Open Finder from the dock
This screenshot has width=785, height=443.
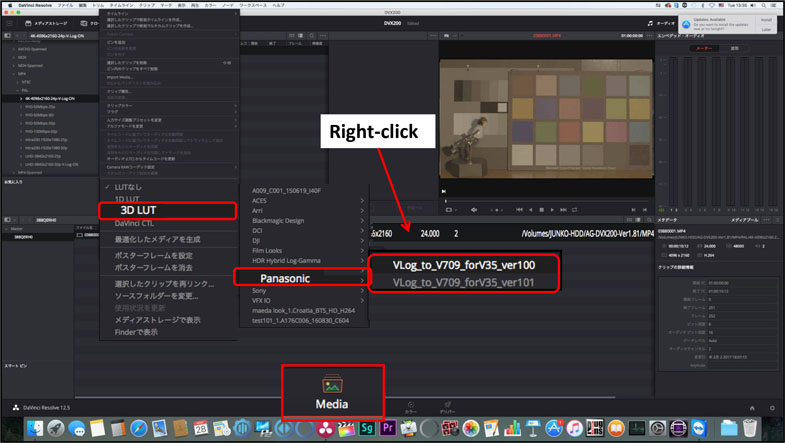pos(35,428)
